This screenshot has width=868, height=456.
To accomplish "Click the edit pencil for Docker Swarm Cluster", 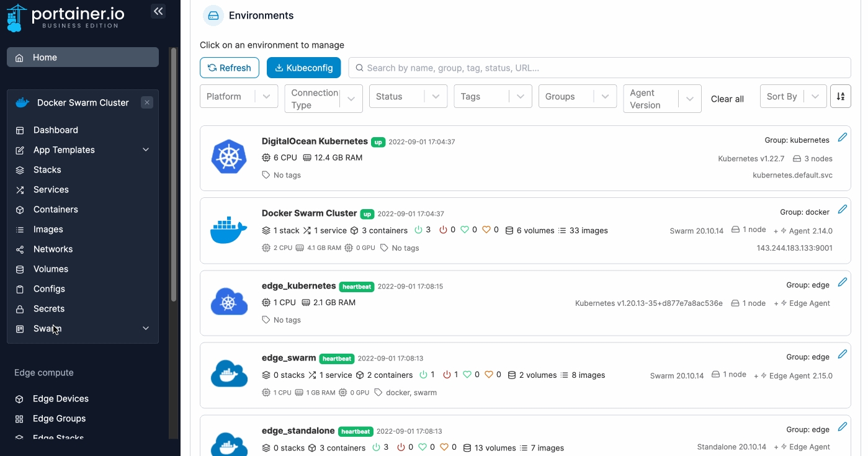I will click(x=842, y=209).
